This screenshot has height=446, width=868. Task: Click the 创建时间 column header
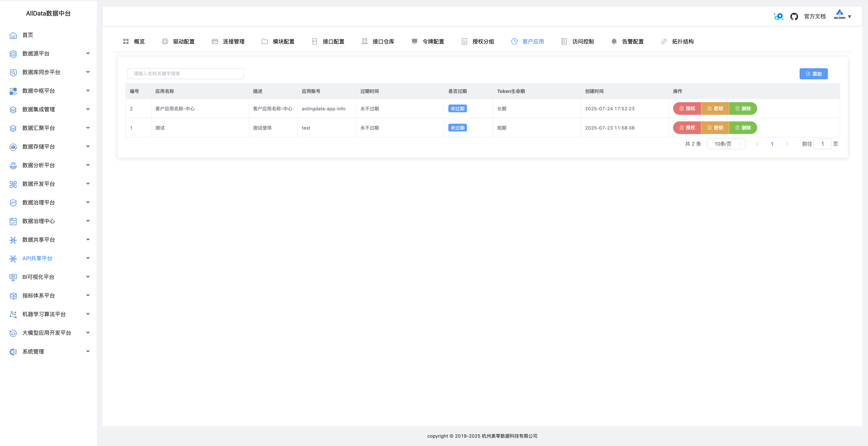click(x=594, y=91)
